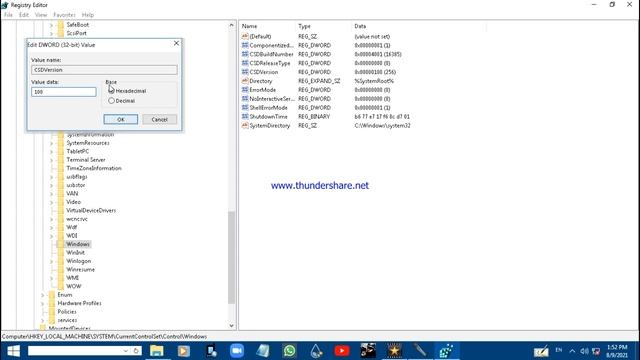This screenshot has height=360, width=640.
Task: Open WhatsApp from the taskbar
Action: 289,351
